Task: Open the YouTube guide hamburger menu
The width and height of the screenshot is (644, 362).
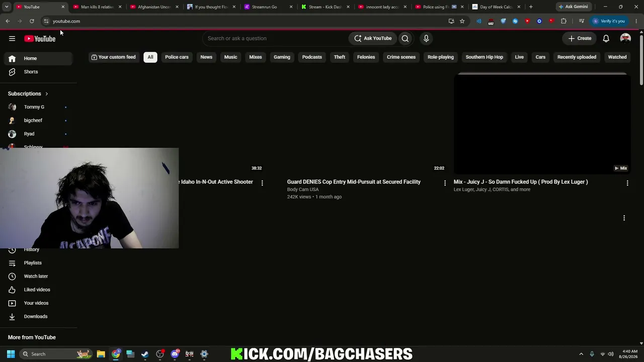Action: click(x=12, y=39)
